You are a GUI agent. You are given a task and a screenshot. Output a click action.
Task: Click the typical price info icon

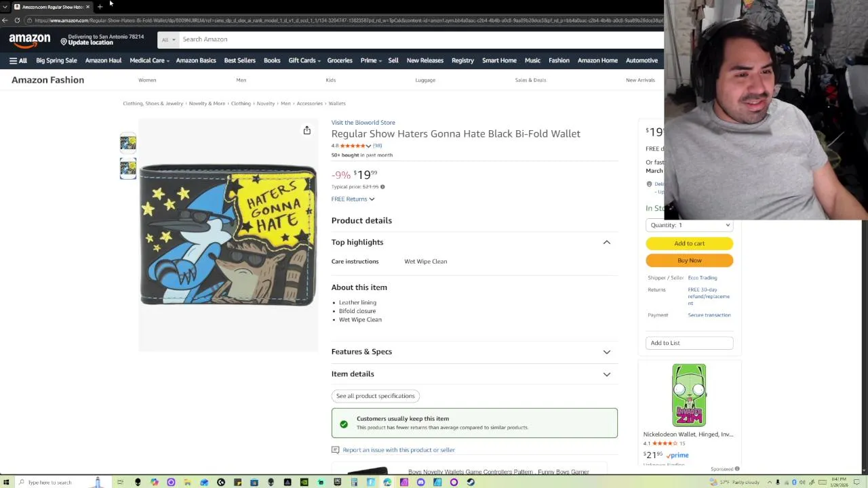pos(382,187)
